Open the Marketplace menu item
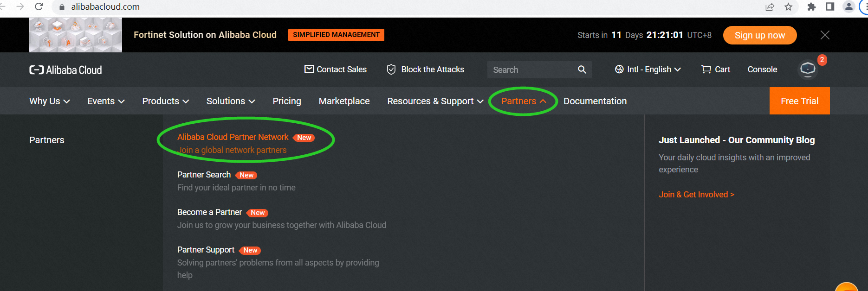This screenshot has width=868, height=291. click(x=344, y=101)
